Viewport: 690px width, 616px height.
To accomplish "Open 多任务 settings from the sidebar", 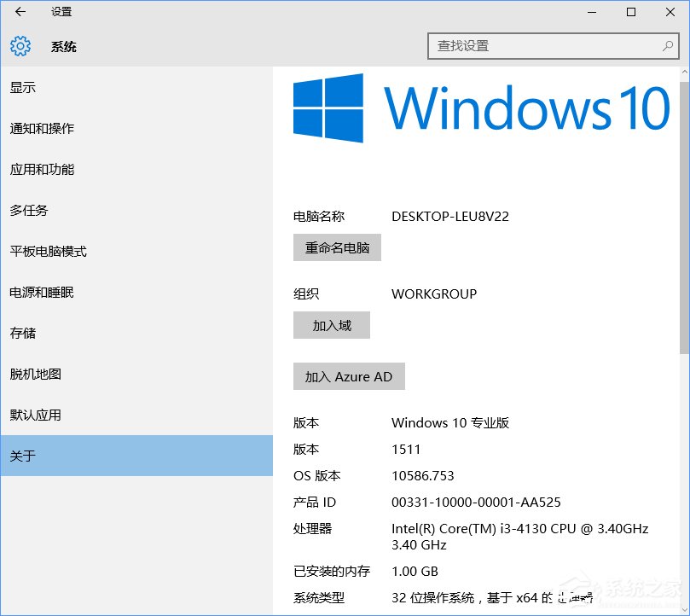I will (x=29, y=210).
